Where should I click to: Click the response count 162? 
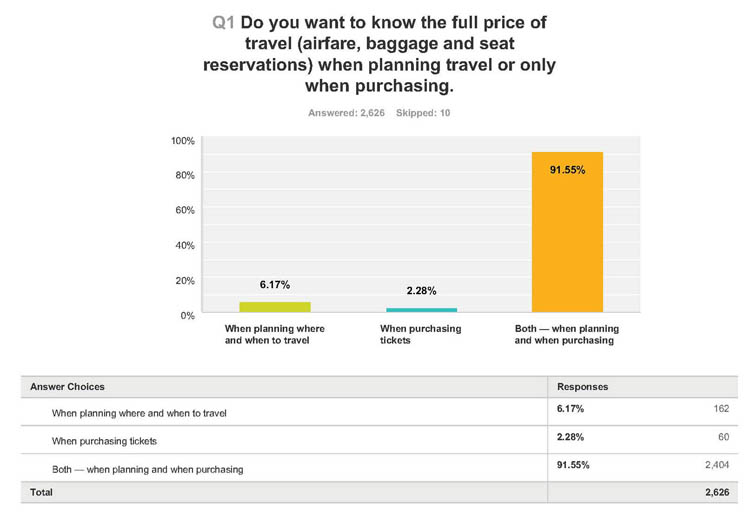(721, 408)
